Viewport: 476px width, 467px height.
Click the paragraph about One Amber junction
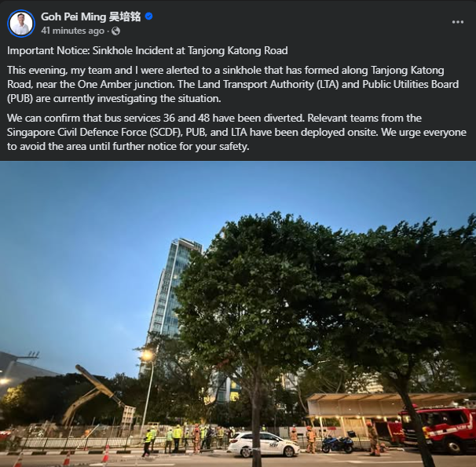(233, 84)
